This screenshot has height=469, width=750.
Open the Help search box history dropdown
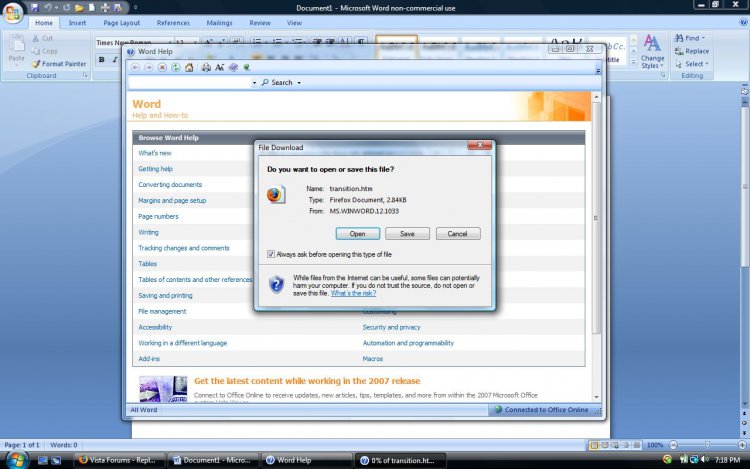[254, 83]
